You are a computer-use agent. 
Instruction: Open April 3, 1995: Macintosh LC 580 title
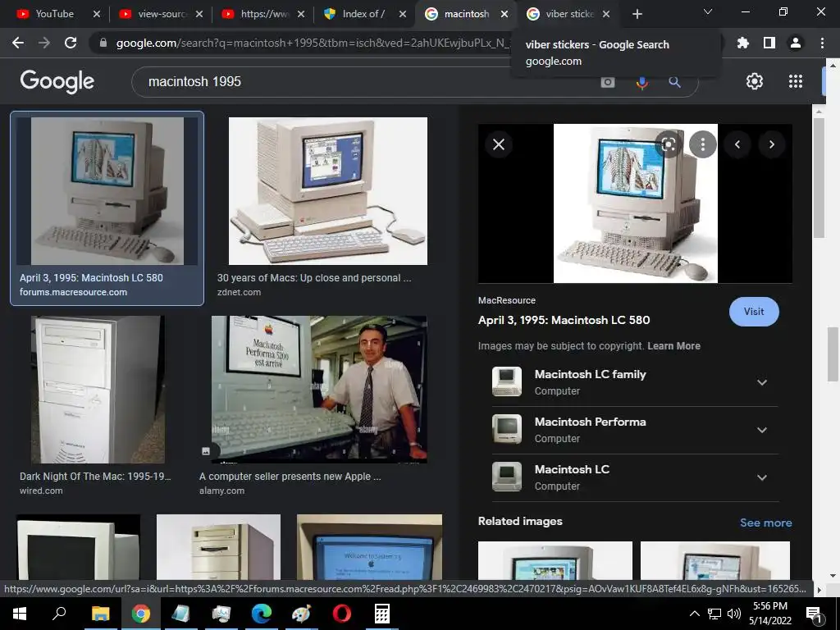pos(564,321)
